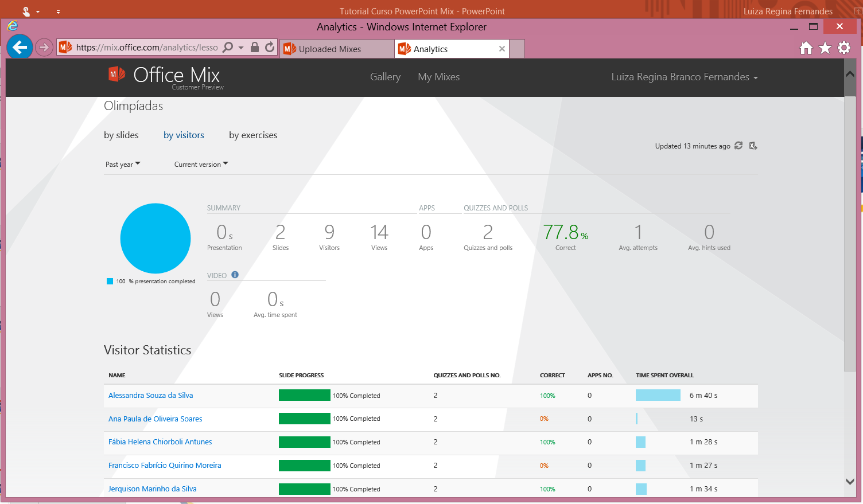Click the blue legend swatch for presentation completed
The image size is (863, 504).
tap(110, 281)
